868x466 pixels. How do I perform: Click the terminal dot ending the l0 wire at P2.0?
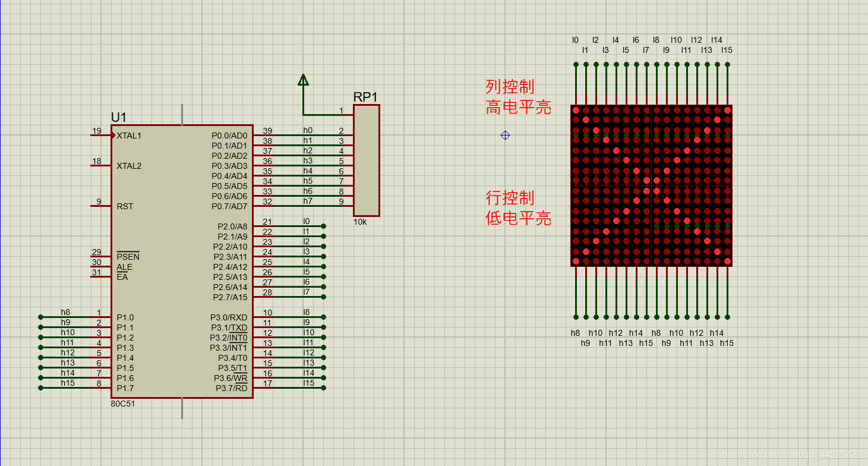pos(323,226)
